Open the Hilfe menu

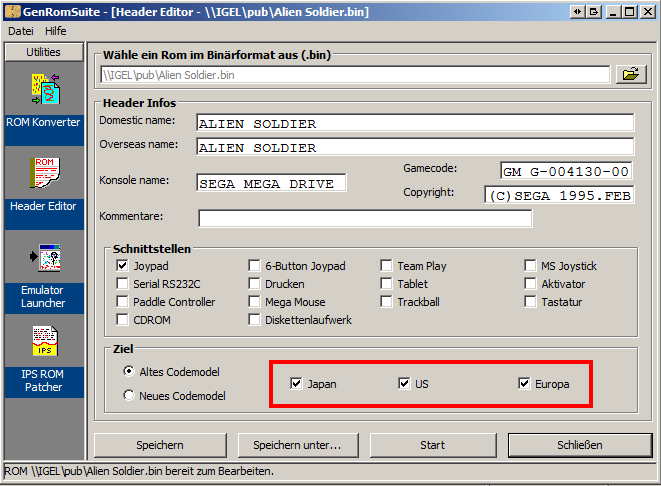point(56,31)
